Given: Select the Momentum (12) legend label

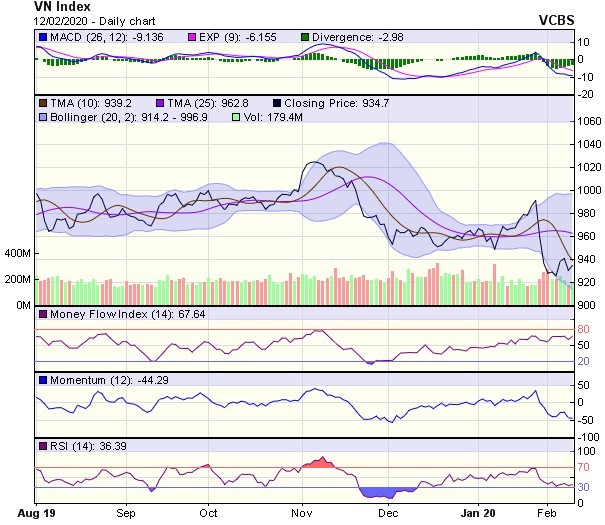Looking at the screenshot, I should click(86, 380).
